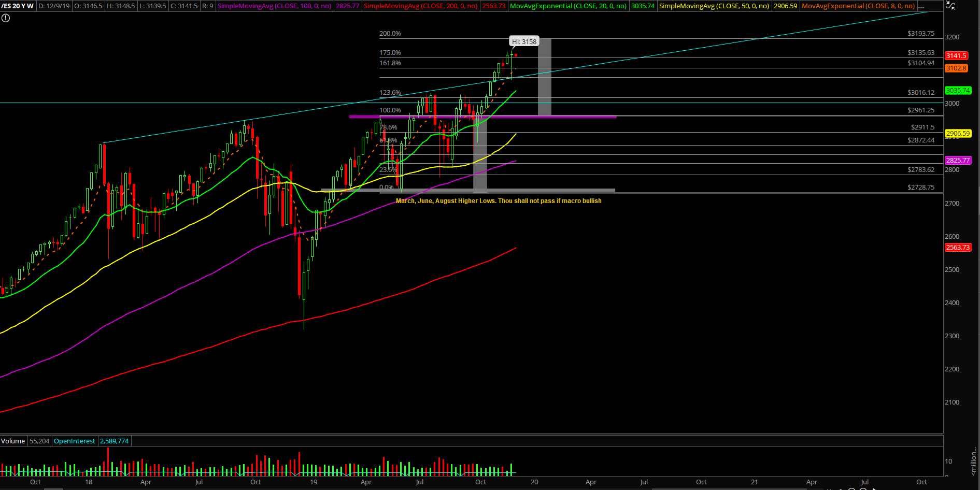980x490 pixels.
Task: Click the 2100 tick on the price axis
Action: 952,402
